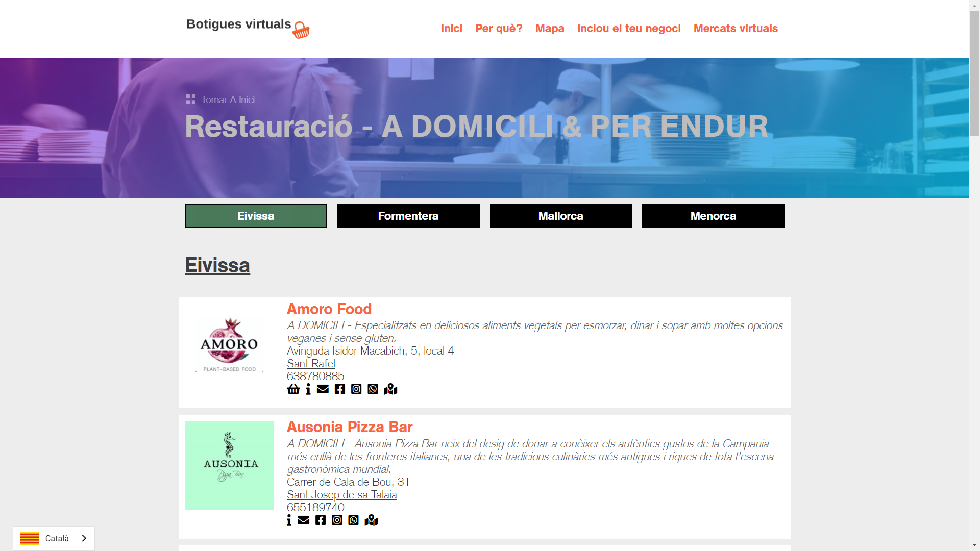980x551 pixels.
Task: Open the Per què? menu item
Action: coord(499,29)
